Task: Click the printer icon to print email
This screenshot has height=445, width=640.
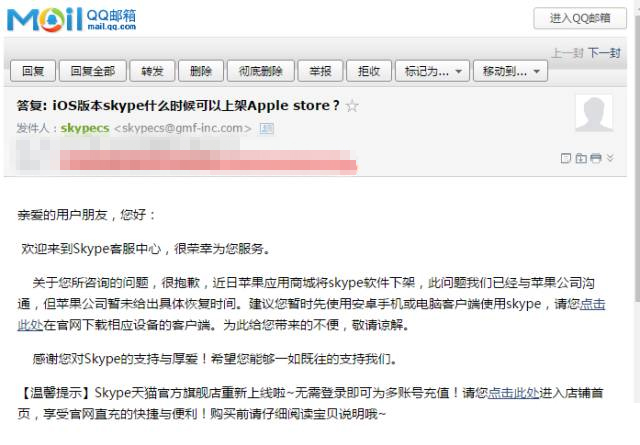Action: (x=596, y=158)
